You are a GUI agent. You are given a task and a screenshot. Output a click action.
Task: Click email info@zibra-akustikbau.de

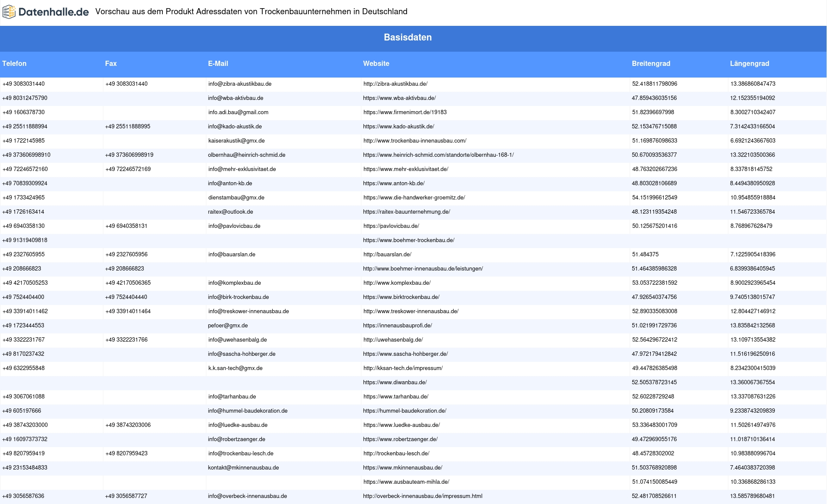tap(240, 84)
